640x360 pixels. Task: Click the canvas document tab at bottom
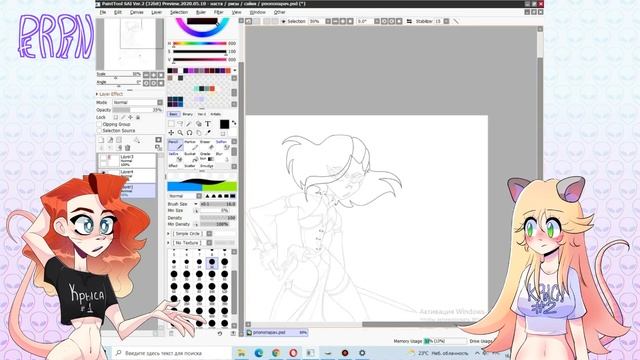tap(277, 333)
